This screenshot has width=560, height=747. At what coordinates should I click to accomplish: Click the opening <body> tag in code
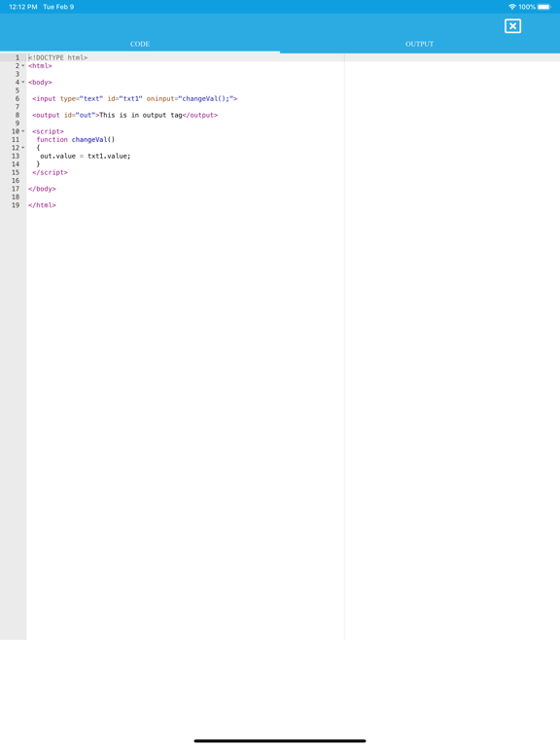[40, 82]
